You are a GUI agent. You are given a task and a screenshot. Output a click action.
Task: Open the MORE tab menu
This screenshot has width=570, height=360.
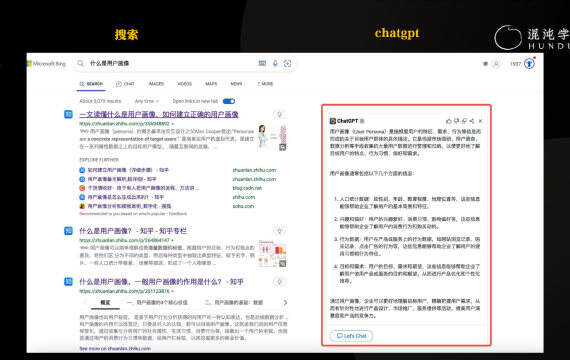click(265, 84)
